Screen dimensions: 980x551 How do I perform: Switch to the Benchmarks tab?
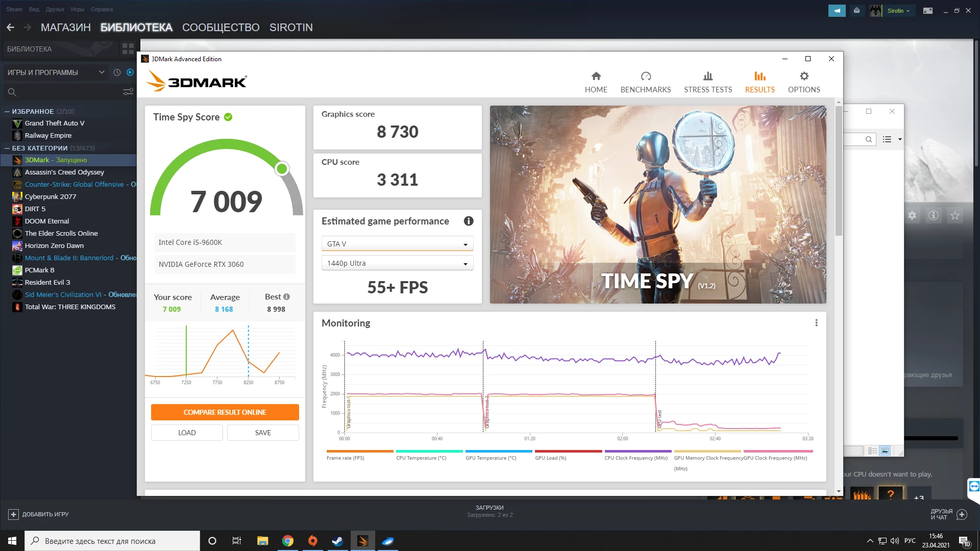[x=646, y=83]
